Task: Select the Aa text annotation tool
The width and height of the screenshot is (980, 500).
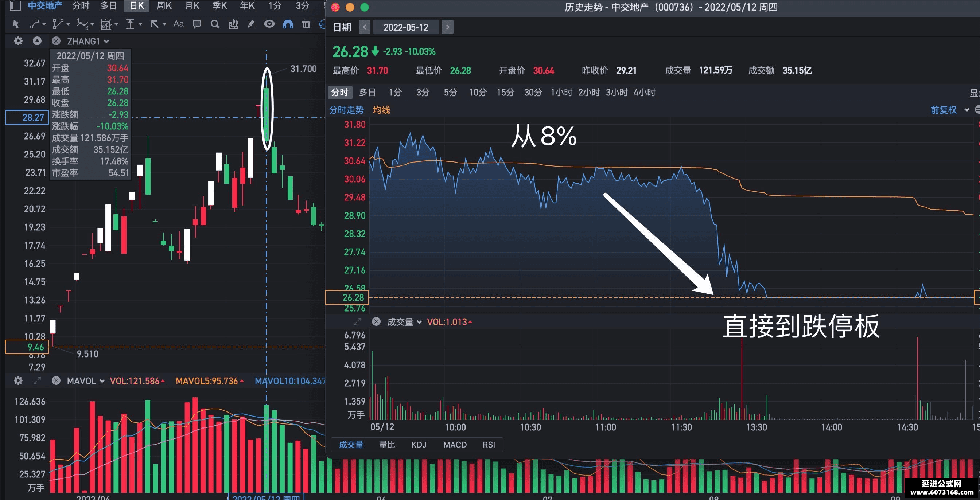Action: 178,24
